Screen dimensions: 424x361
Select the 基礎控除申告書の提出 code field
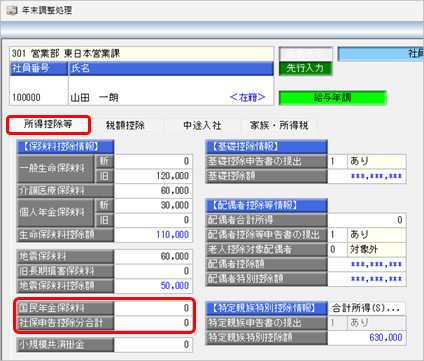(337, 161)
